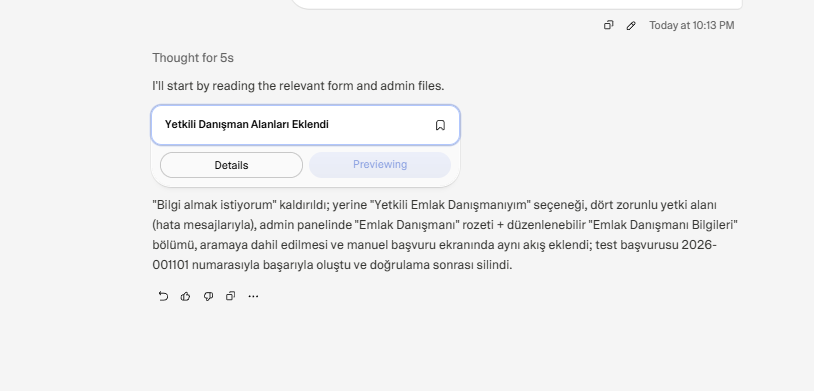814x391 pixels.
Task: Bookmark the Yetkili Danışman Alanları Eklendi card
Action: coord(440,125)
